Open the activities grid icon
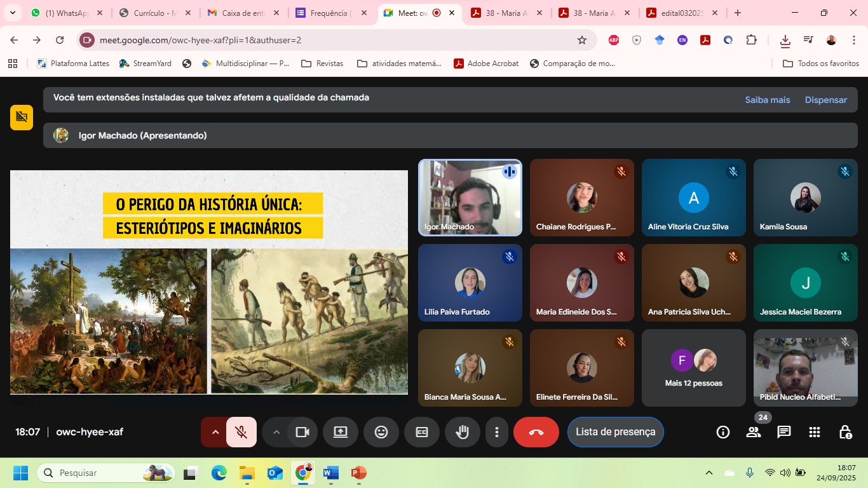 pyautogui.click(x=815, y=432)
